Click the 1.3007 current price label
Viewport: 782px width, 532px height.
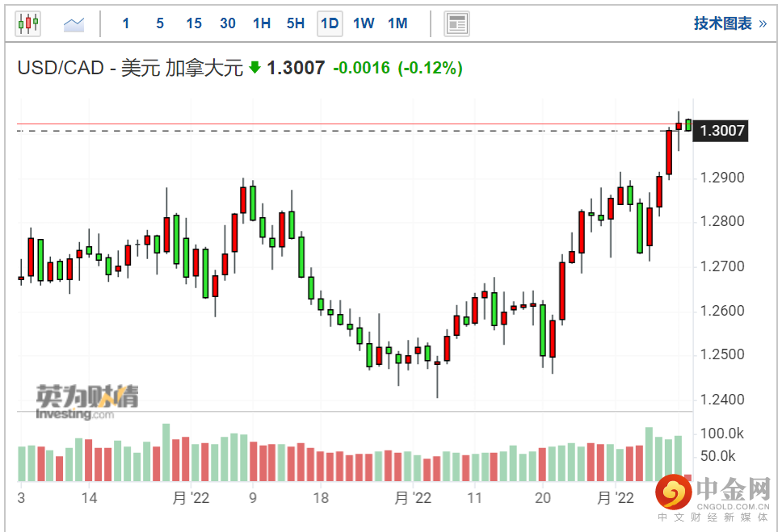(721, 130)
